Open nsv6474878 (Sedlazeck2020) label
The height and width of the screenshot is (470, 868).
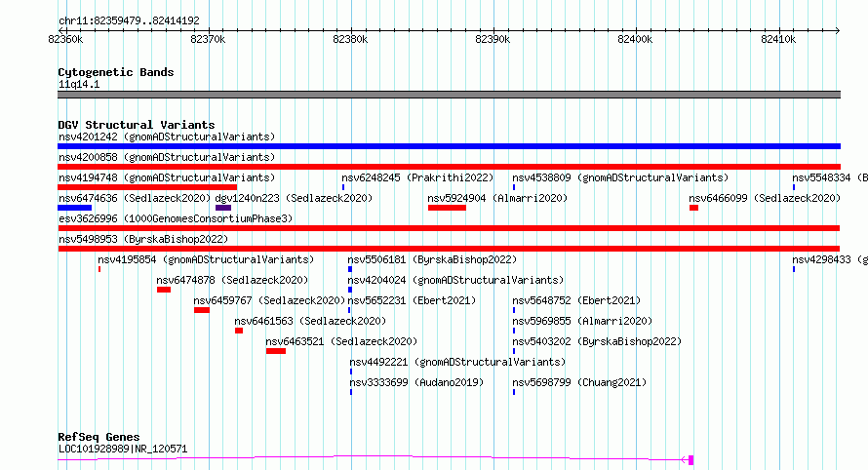[232, 280]
